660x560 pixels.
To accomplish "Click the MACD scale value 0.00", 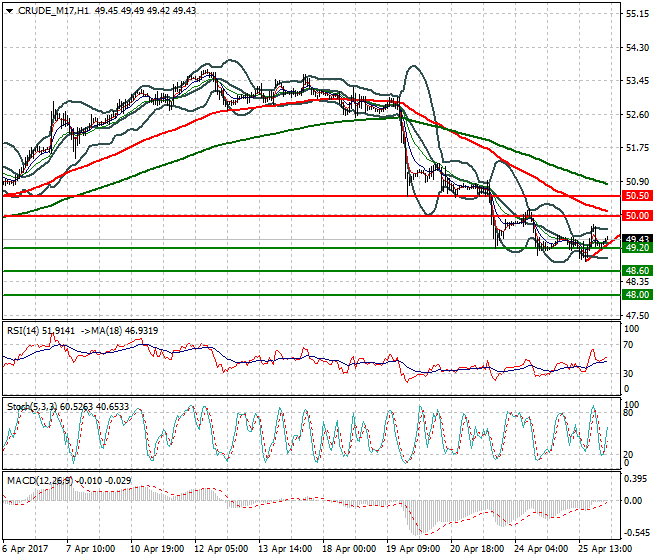I will 633,501.
